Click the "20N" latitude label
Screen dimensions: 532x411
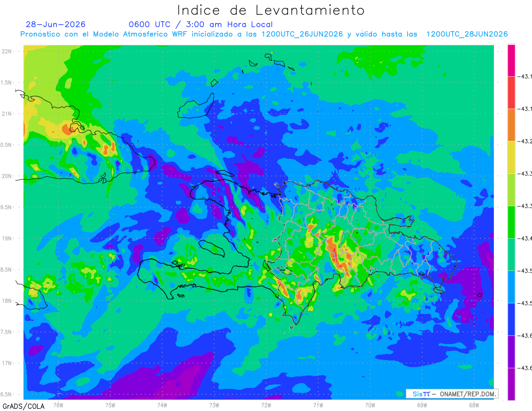click(x=7, y=176)
